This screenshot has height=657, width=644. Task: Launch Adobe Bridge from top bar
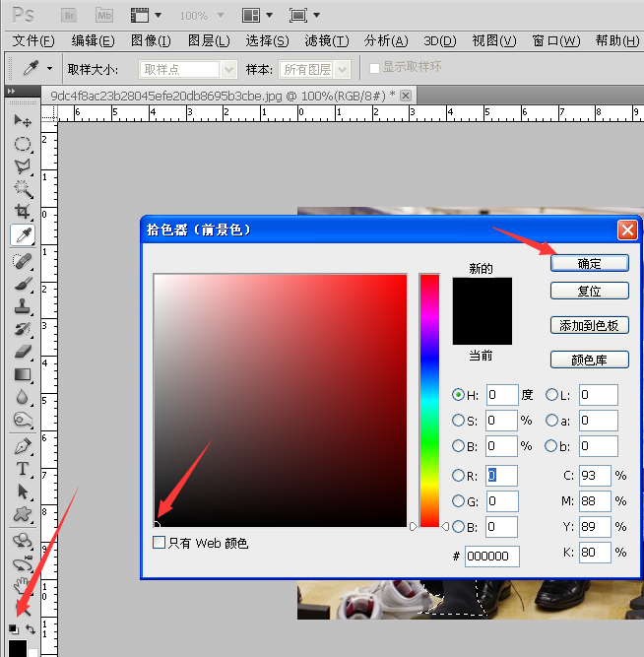pos(69,16)
